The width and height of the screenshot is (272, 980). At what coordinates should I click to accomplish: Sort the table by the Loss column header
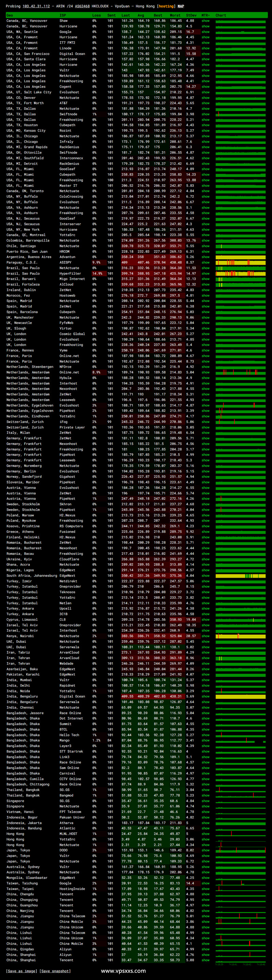[97, 15]
